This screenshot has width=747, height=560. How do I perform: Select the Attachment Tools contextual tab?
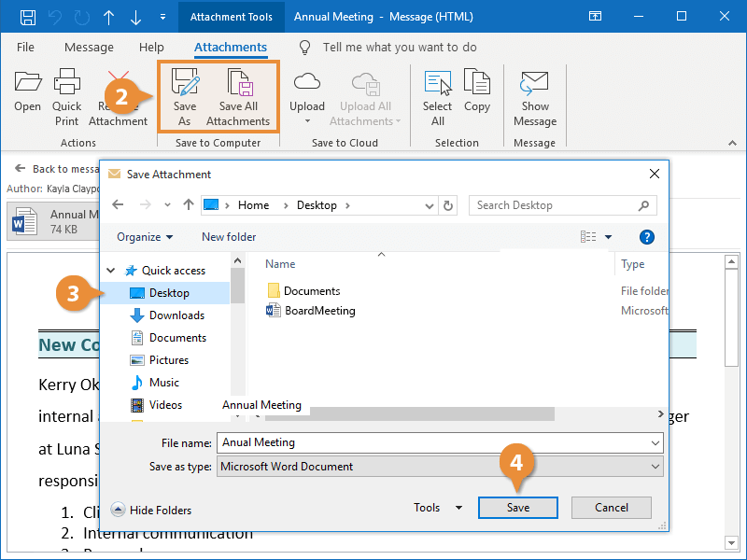tap(231, 17)
